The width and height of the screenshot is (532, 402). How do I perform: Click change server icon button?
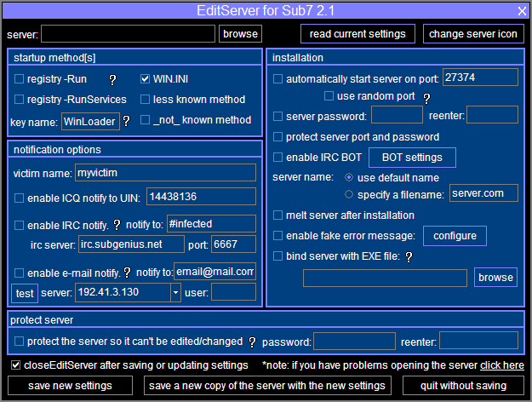473,34
